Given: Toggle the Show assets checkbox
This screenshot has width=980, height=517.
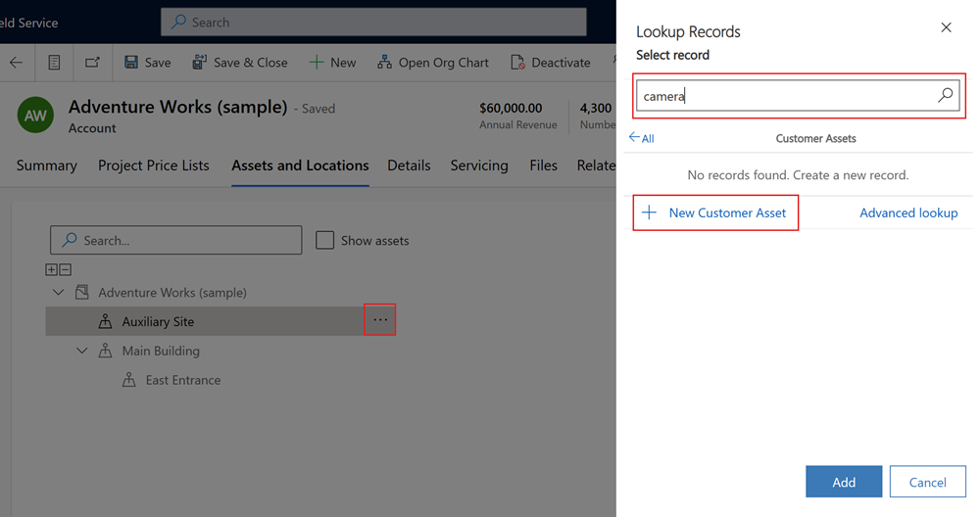Looking at the screenshot, I should [x=325, y=241].
